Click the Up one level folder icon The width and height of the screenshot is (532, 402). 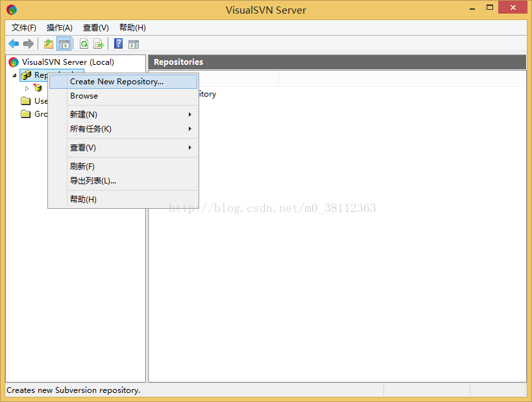49,43
